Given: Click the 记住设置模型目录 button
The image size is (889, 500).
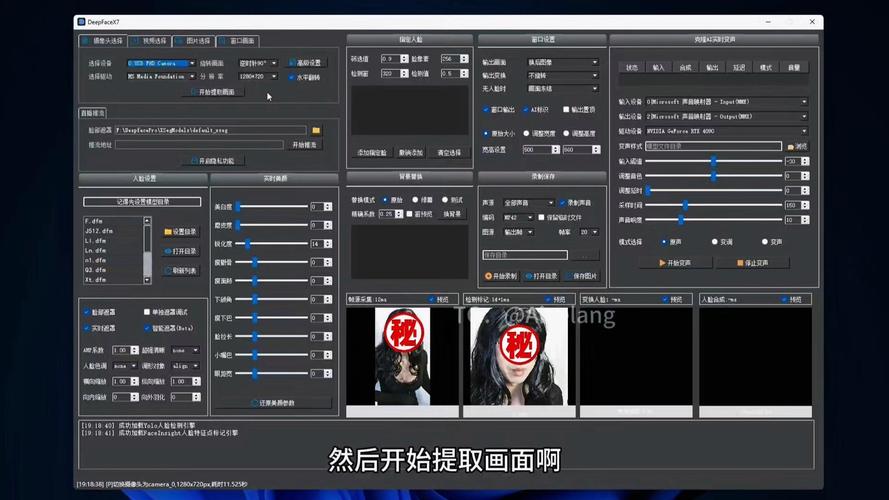Looking at the screenshot, I should [x=142, y=202].
